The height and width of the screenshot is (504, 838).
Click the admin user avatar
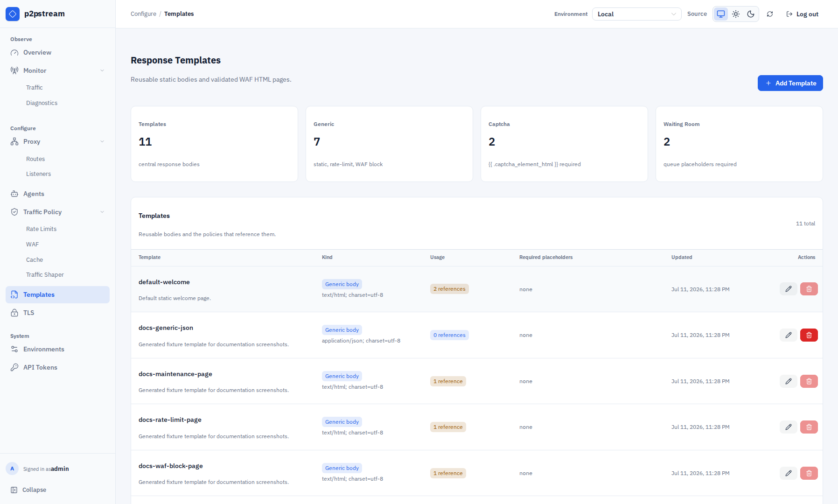coord(12,469)
